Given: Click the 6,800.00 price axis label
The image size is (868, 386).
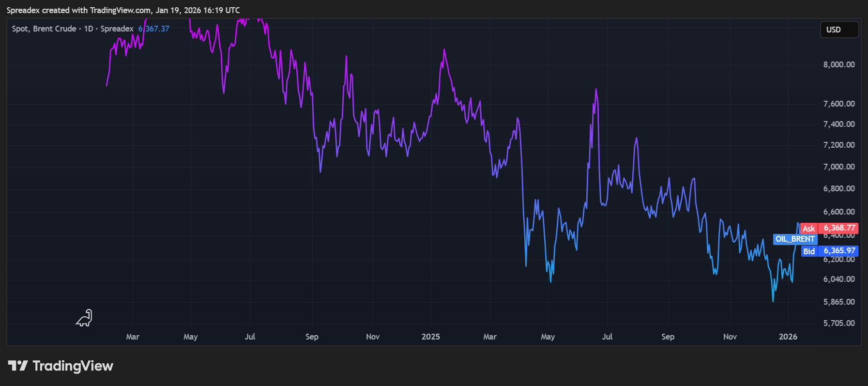Looking at the screenshot, I should (839, 188).
